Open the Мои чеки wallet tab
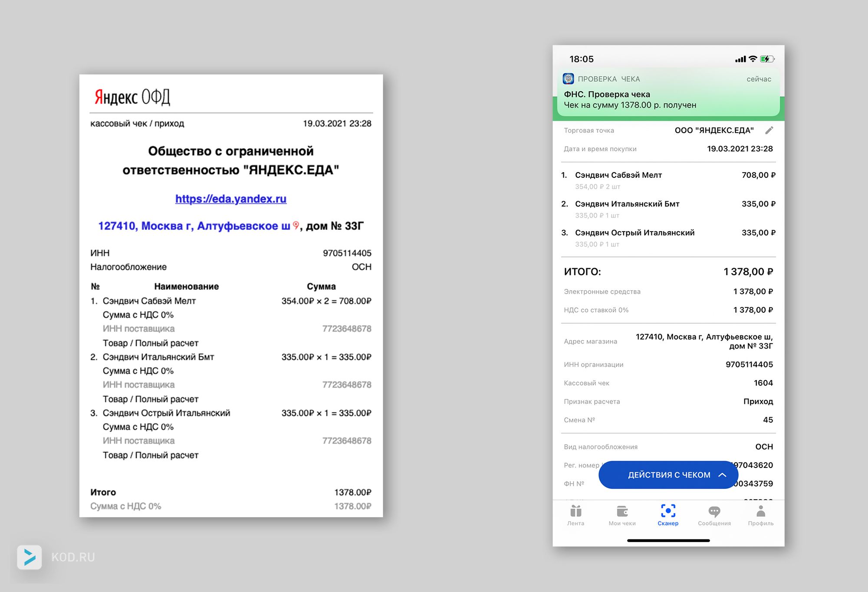 pos(622,516)
